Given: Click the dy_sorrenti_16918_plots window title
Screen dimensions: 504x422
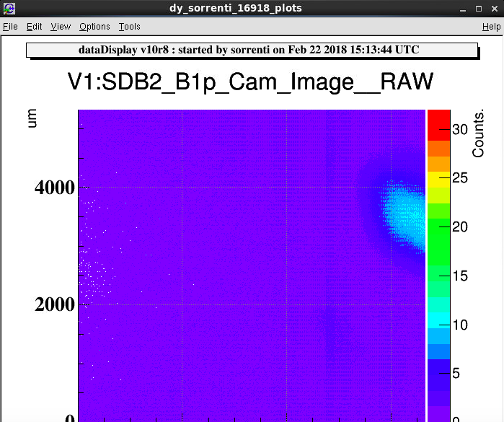Looking at the screenshot, I should [x=236, y=9].
